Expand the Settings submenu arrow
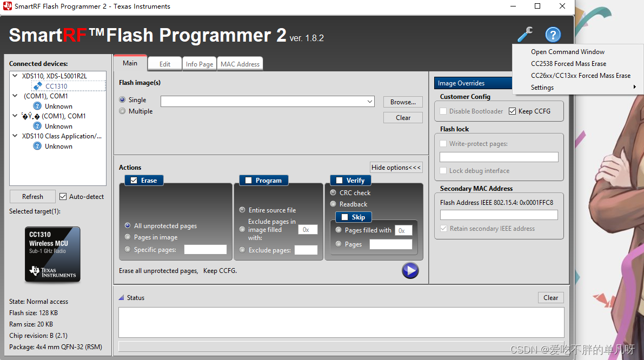Screen dimensions: 644x360 (x=635, y=87)
